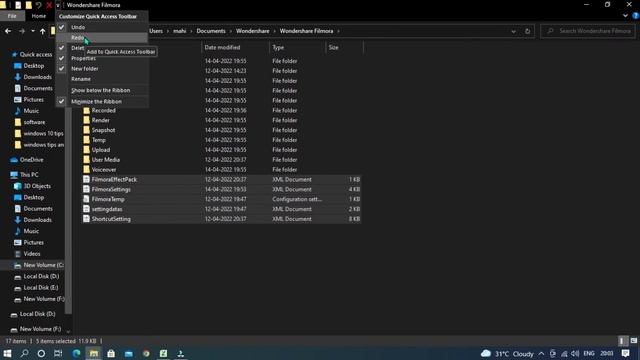Go forward with the Forward arrow
The width and height of the screenshot is (640, 360).
pyautogui.click(x=22, y=31)
